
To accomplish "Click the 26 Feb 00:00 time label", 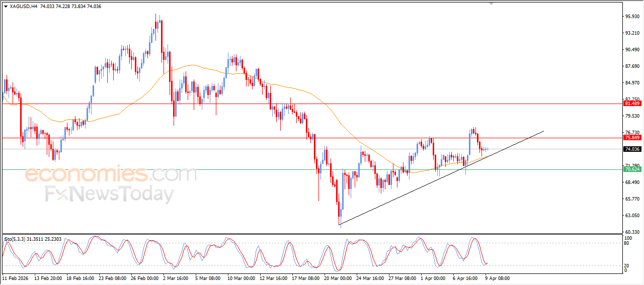I will (144, 278).
